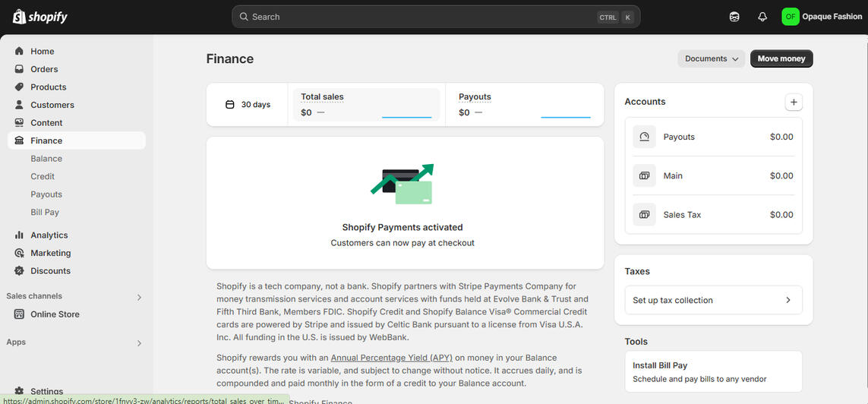Screen dimensions: 868x404
Task: Click the Taxes section heading
Action: [x=637, y=271]
